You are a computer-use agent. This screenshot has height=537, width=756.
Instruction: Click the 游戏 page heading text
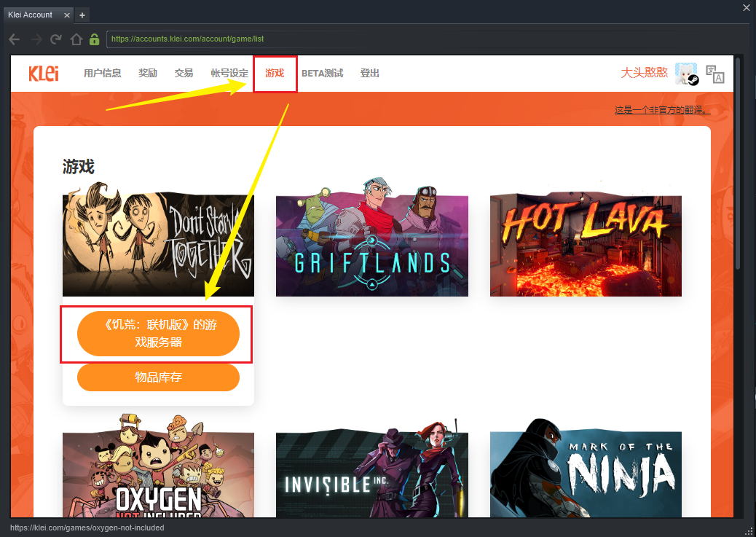coord(78,167)
